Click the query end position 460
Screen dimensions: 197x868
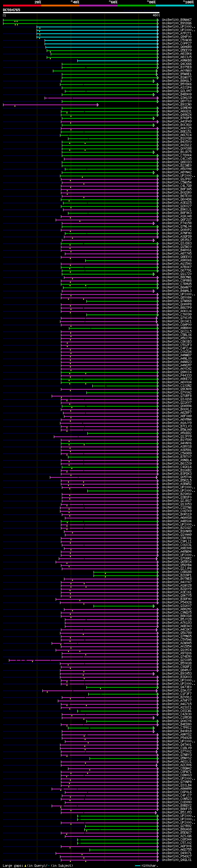(155, 15)
